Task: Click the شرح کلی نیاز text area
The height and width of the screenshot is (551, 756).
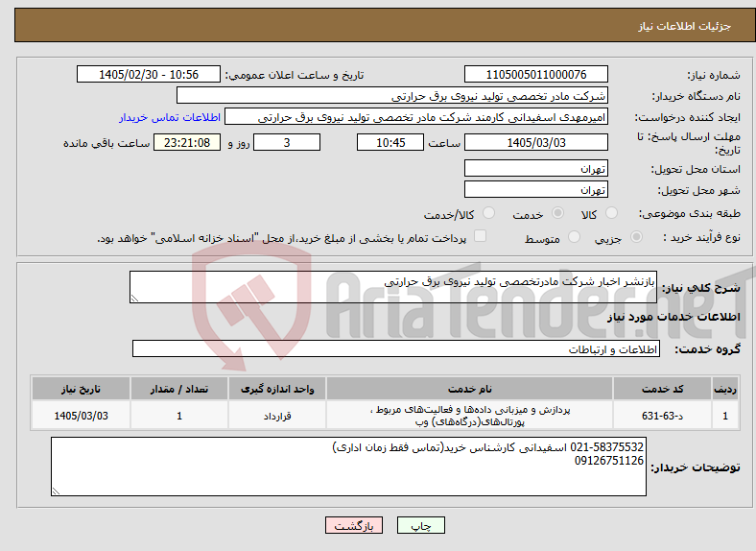Action: pyautogui.click(x=393, y=287)
